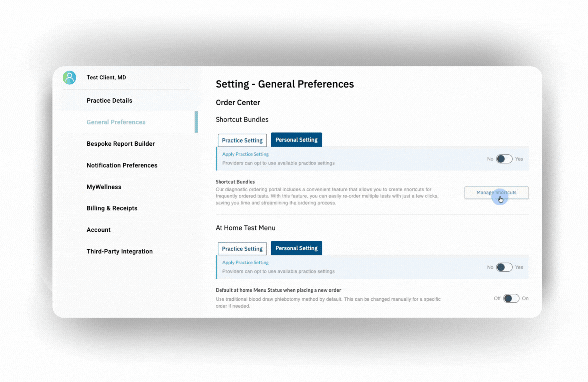The height and width of the screenshot is (382, 588).
Task: Toggle Apply Practice Setting for At Home Test
Action: 504,267
